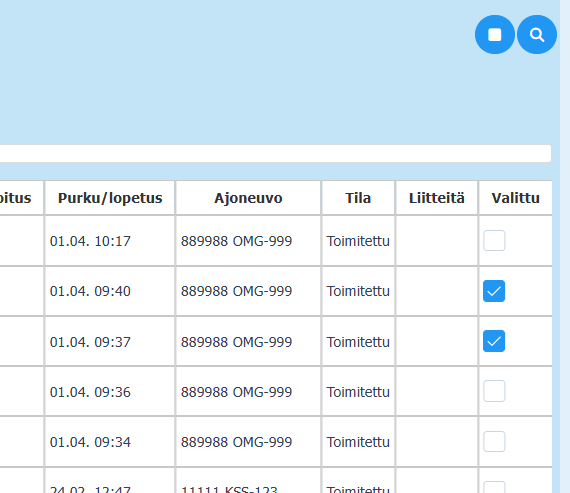570x493 pixels.
Task: Click the Valittu column header
Action: [x=515, y=198]
